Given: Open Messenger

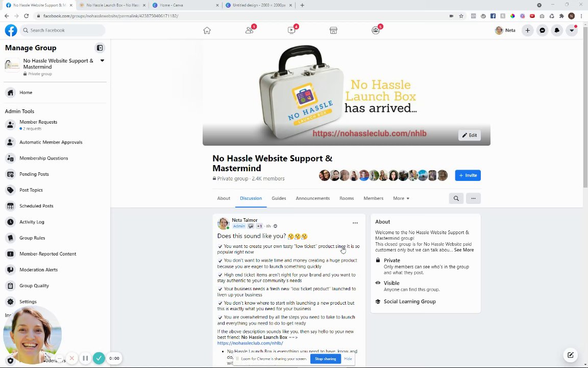Looking at the screenshot, I should pyautogui.click(x=542, y=31).
